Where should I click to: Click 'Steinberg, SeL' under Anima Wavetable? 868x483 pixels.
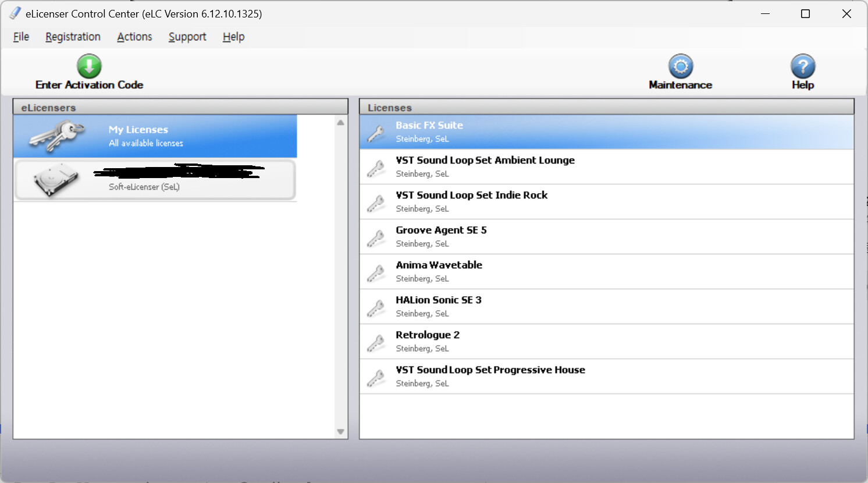(x=422, y=279)
